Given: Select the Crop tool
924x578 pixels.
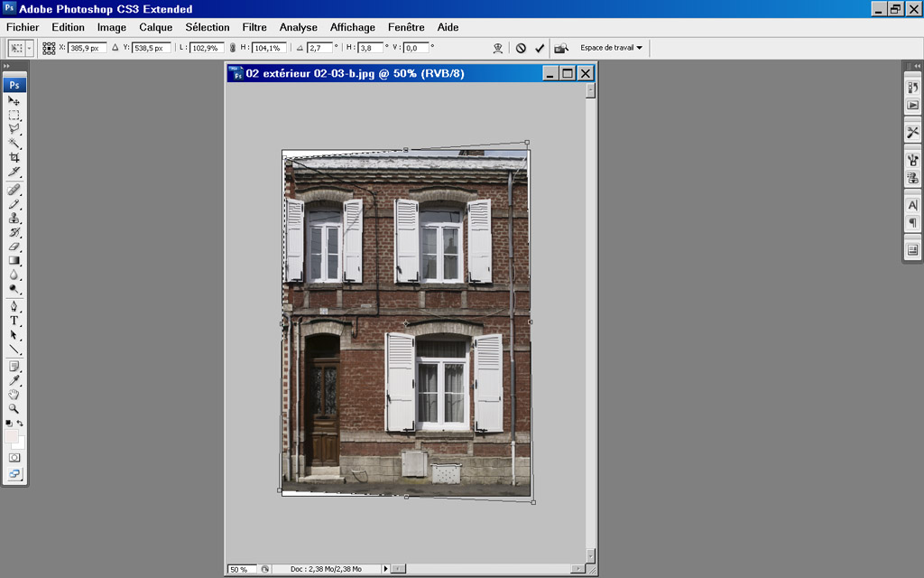Looking at the screenshot, I should 14,157.
